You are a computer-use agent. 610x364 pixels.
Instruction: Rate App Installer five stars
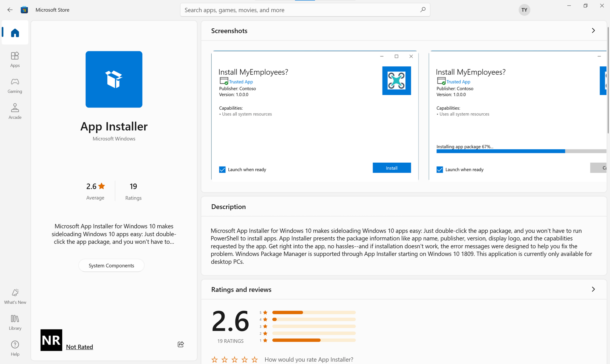click(x=254, y=360)
